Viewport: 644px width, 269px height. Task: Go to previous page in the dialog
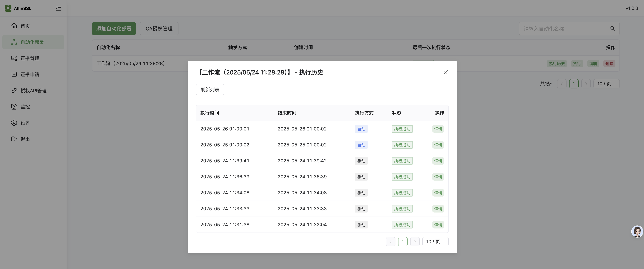[391, 241]
